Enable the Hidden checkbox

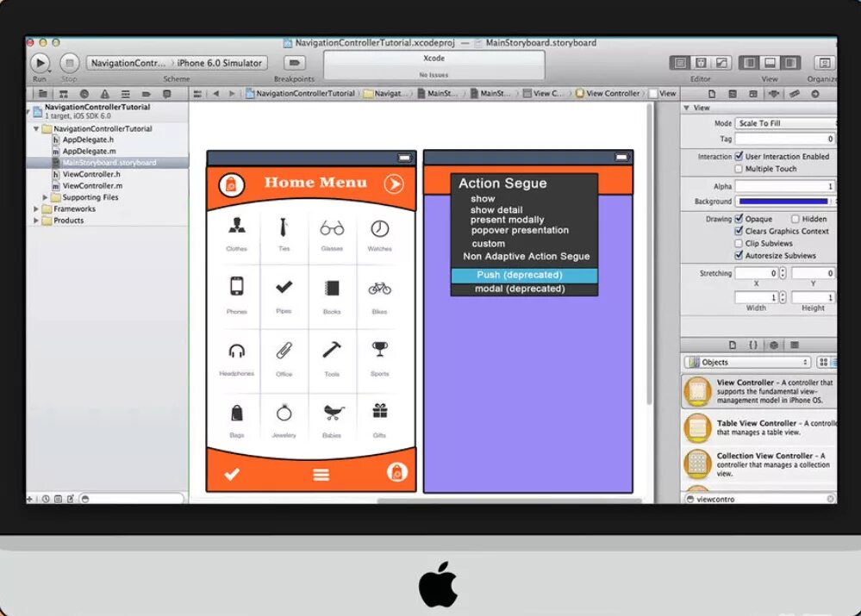click(795, 219)
